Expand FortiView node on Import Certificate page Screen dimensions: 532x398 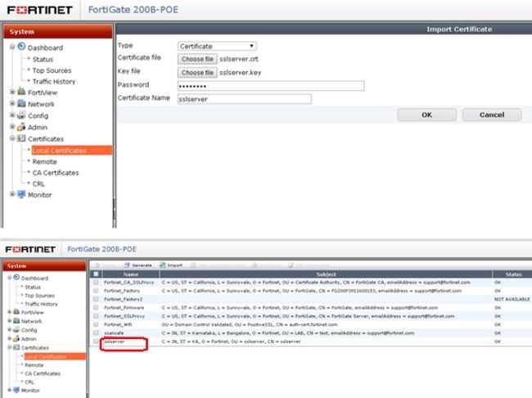tap(12, 92)
